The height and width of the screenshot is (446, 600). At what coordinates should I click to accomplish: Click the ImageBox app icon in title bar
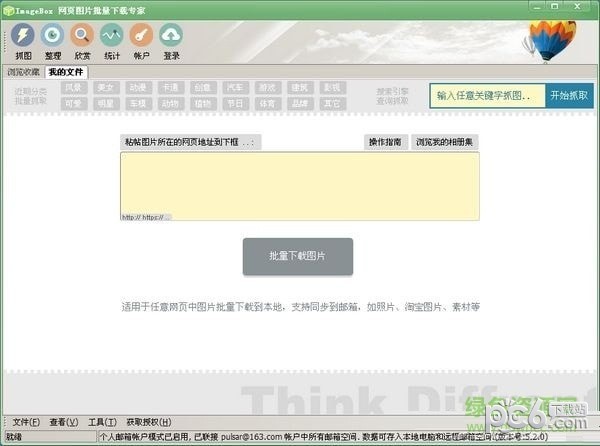[x=8, y=10]
